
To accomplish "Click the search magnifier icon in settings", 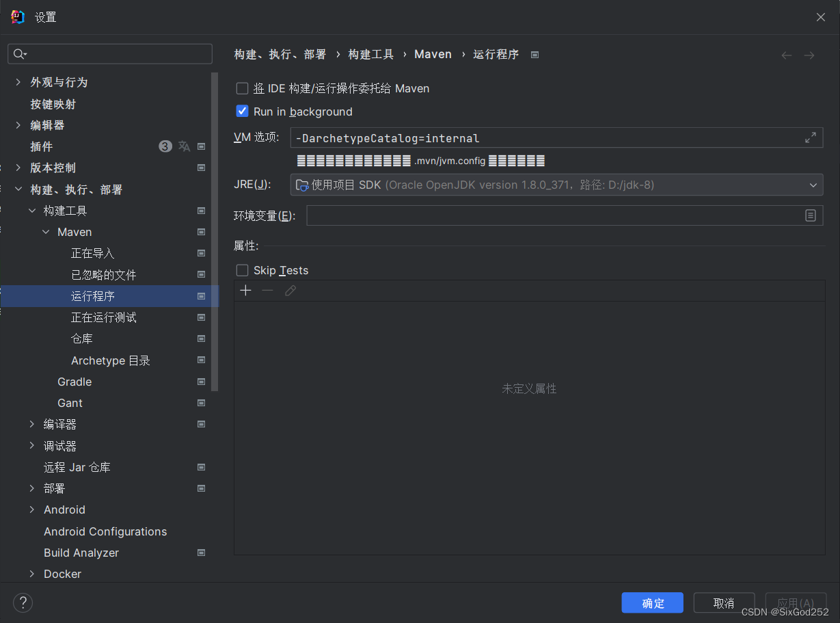I will point(19,54).
